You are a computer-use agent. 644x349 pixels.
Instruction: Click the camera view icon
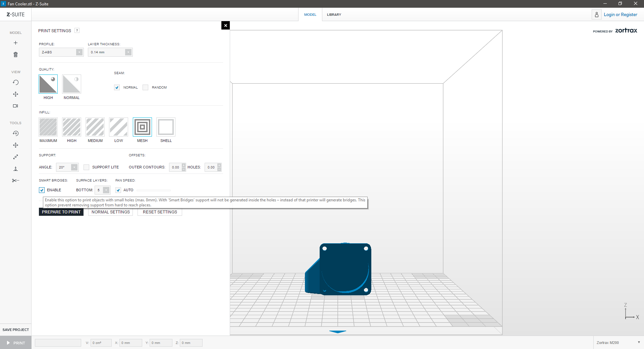pos(15,106)
